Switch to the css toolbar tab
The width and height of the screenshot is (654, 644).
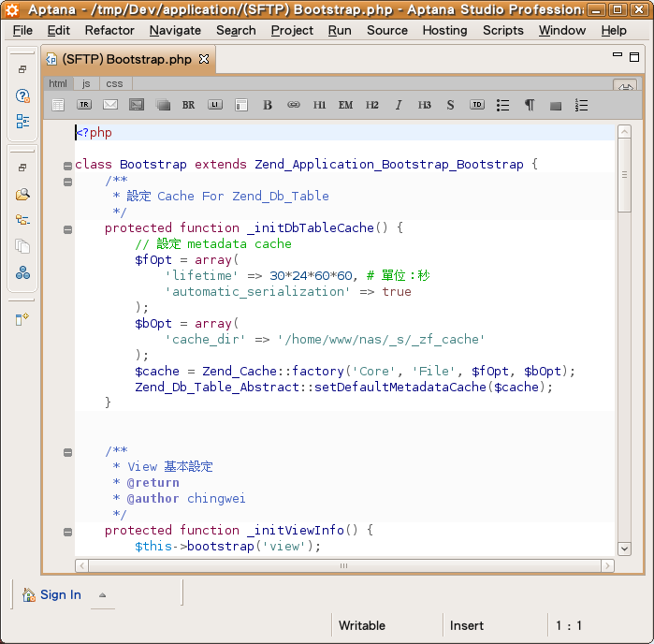[x=114, y=83]
